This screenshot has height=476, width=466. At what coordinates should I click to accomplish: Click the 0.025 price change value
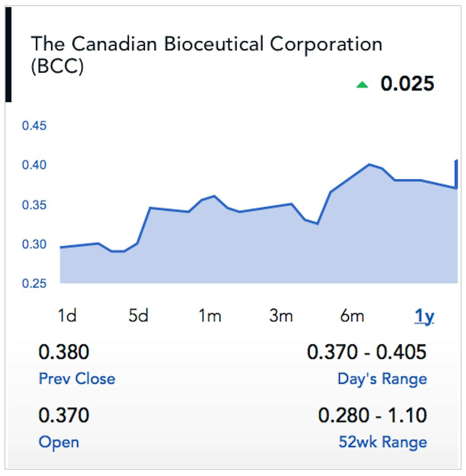click(x=407, y=84)
